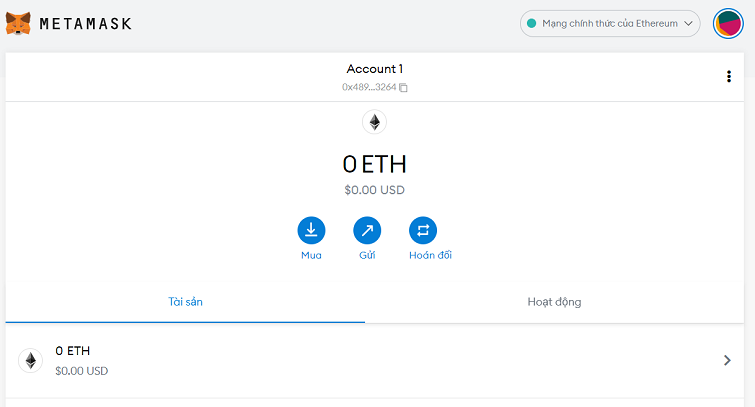Click 0 ETH text in asset row
This screenshot has width=755, height=407.
(73, 351)
